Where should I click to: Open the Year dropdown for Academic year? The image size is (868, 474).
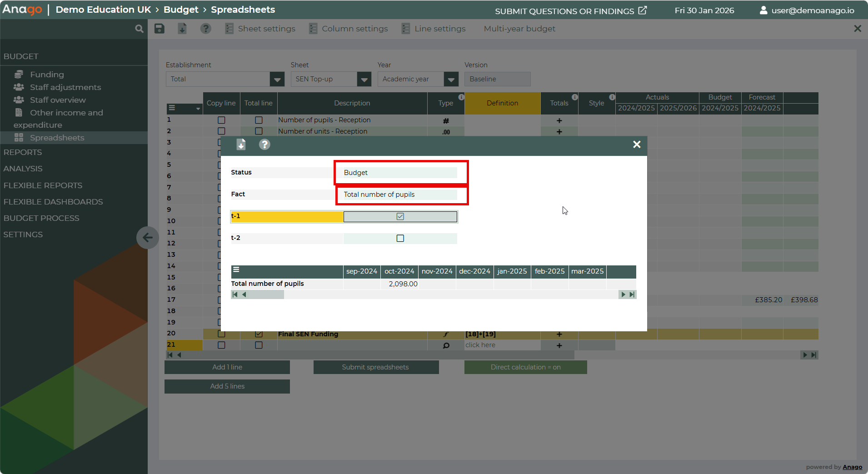(451, 80)
